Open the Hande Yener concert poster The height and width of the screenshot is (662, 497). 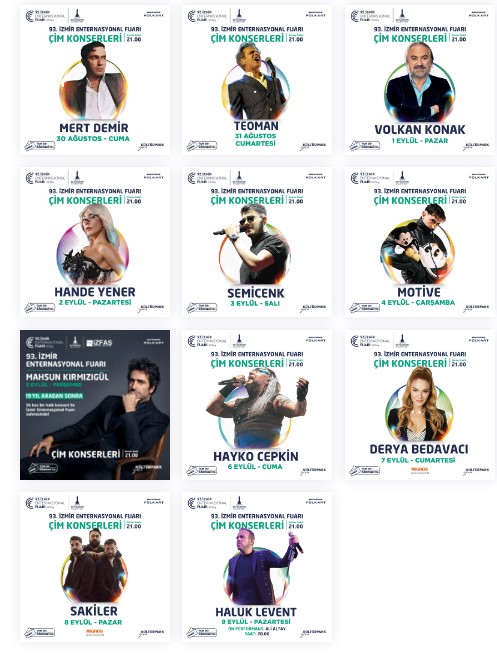[95, 242]
